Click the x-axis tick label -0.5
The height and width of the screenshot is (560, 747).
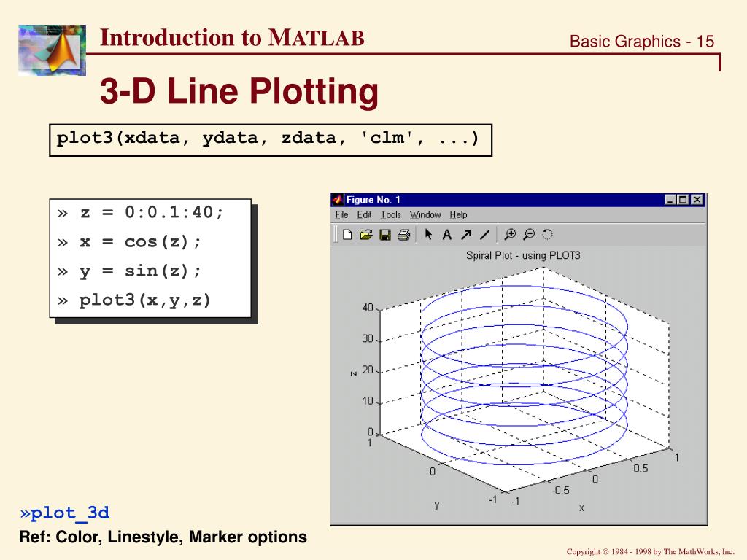[561, 491]
